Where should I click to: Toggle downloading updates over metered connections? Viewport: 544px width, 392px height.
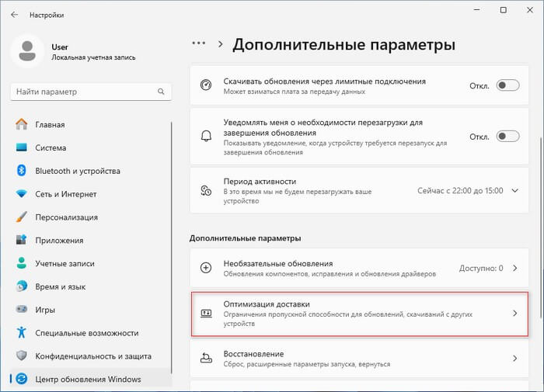pyautogui.click(x=508, y=85)
